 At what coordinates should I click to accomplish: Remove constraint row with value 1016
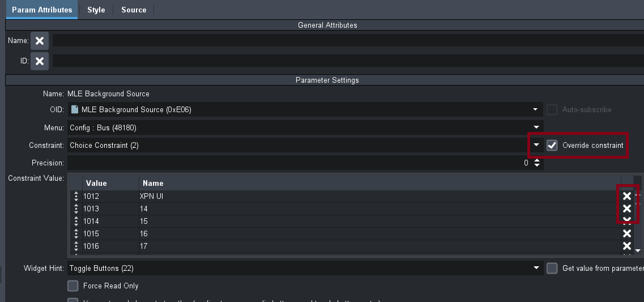click(627, 246)
